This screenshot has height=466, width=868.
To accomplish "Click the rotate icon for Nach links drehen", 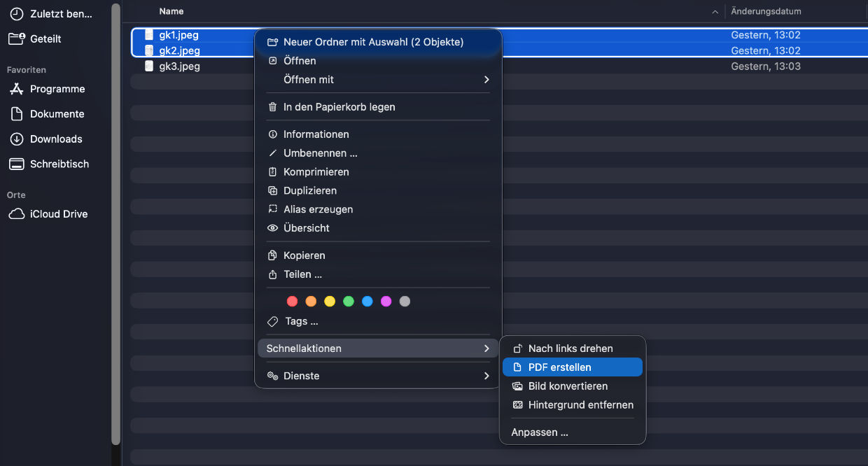I will [518, 348].
